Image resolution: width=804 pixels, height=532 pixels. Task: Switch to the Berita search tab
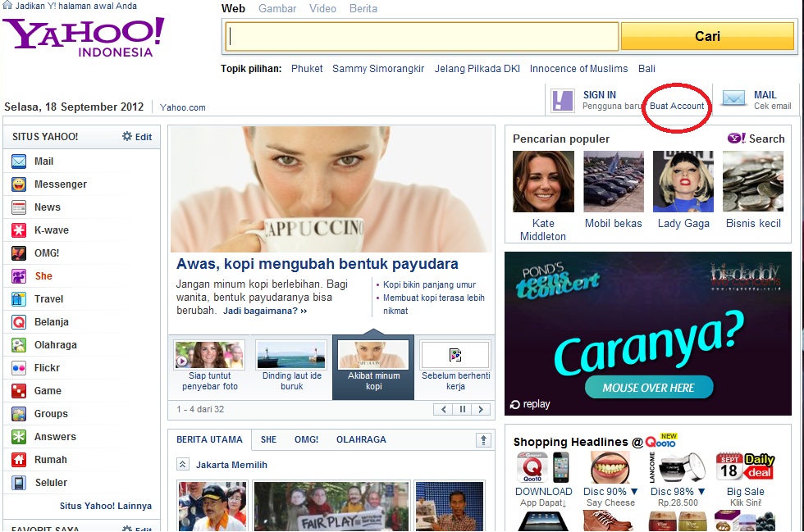[363, 9]
